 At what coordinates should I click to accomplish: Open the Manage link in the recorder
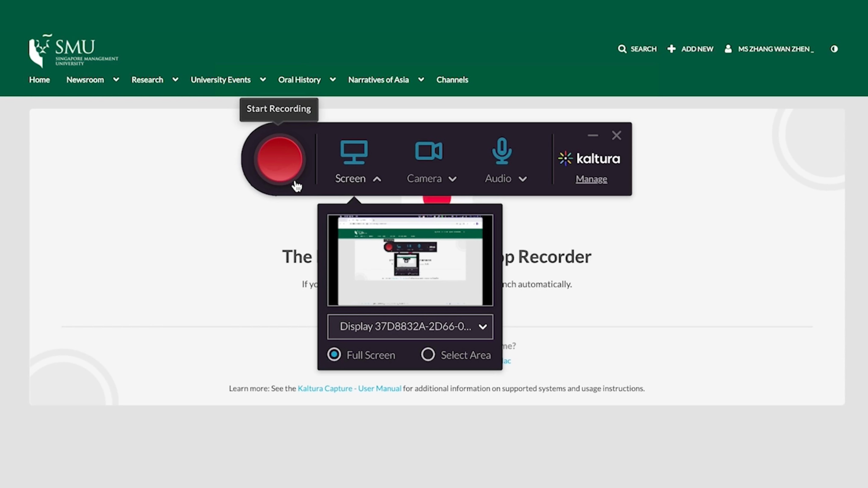591,179
